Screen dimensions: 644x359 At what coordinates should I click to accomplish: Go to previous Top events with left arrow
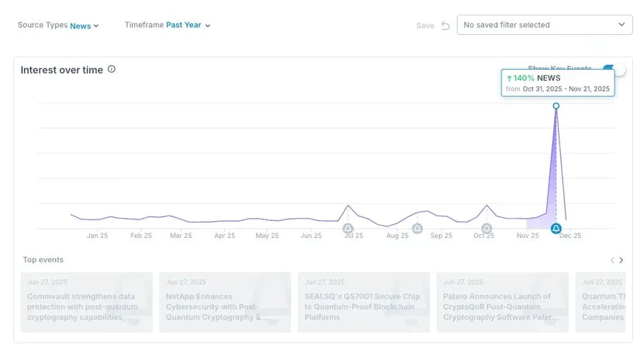[x=611, y=261]
